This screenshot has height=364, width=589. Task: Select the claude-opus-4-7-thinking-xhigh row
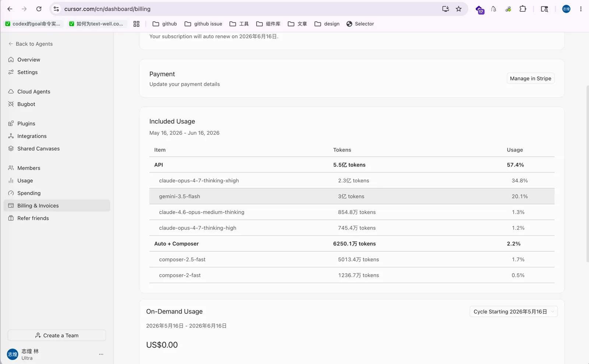352,181
